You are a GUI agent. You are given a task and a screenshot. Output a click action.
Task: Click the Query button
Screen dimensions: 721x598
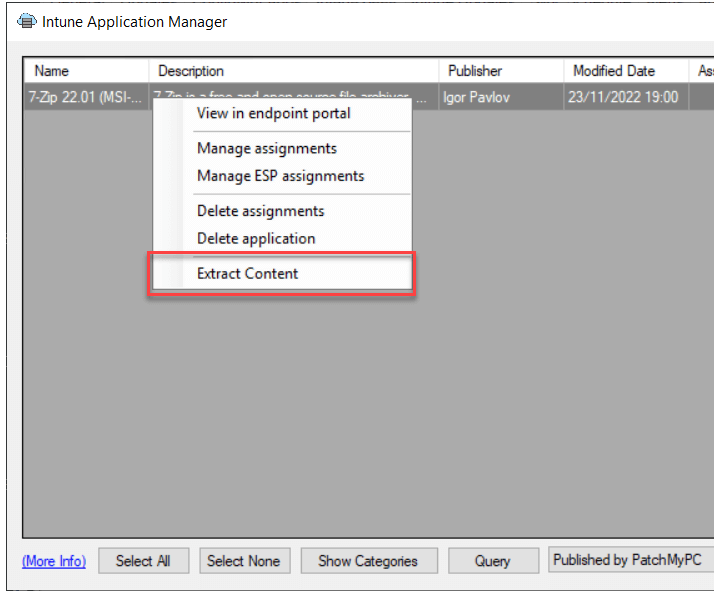493,561
